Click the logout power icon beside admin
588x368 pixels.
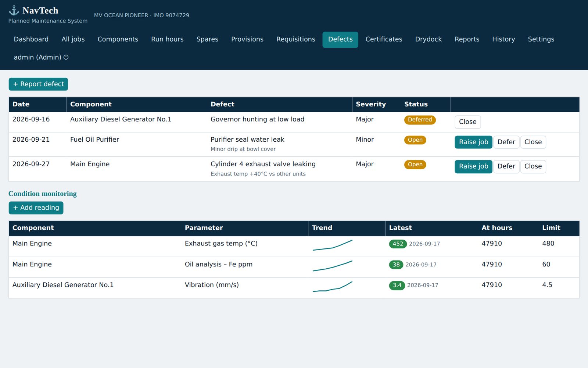[66, 57]
